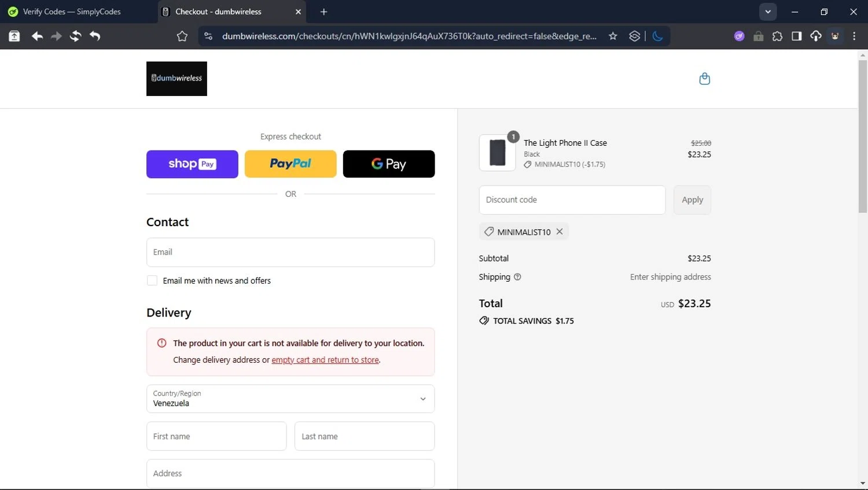Screen dimensions: 868x490
Task: Bookmark the page with the star outline icon
Action: coord(182,36)
